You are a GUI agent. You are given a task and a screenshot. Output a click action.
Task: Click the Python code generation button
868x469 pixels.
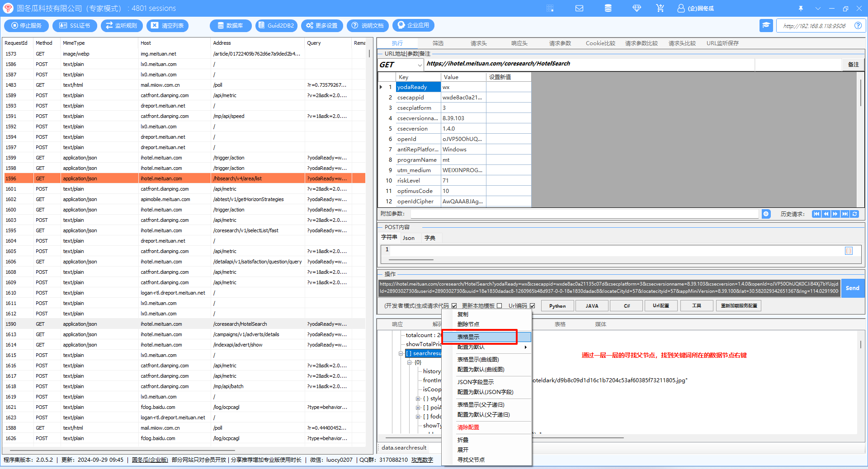tap(557, 306)
